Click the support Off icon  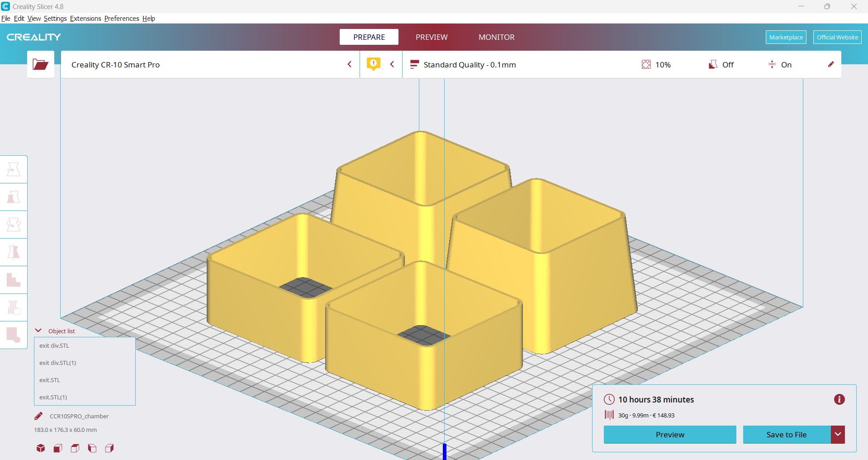pyautogui.click(x=713, y=64)
